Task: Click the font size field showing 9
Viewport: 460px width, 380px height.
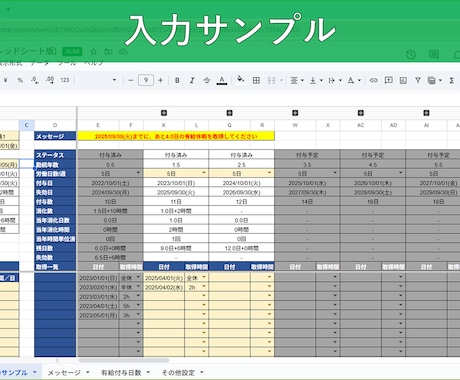Action: [x=146, y=80]
